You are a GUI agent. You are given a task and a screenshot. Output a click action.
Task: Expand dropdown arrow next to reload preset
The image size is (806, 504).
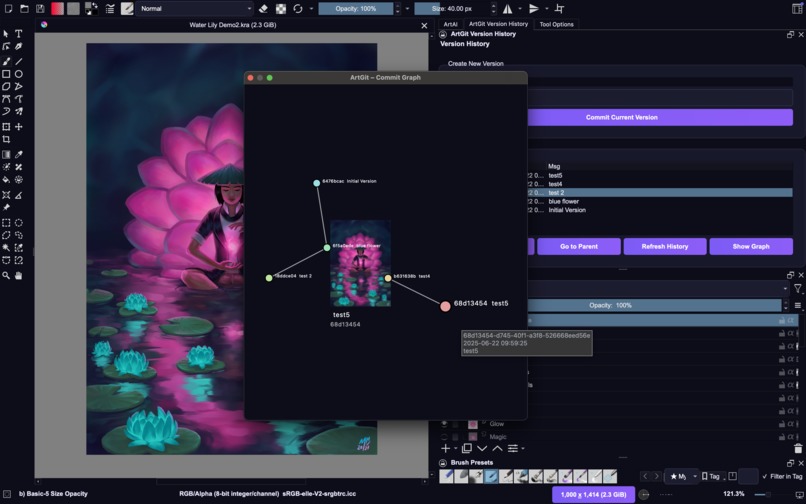[x=311, y=9]
